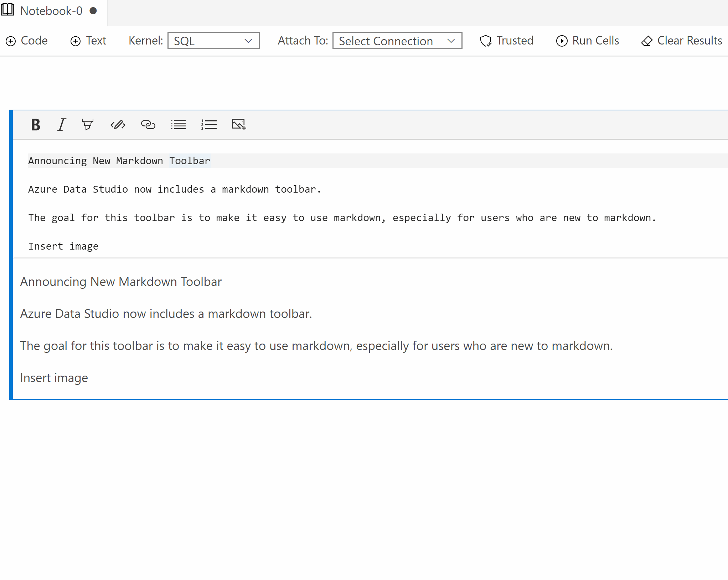Add a new Text cell

coord(88,41)
